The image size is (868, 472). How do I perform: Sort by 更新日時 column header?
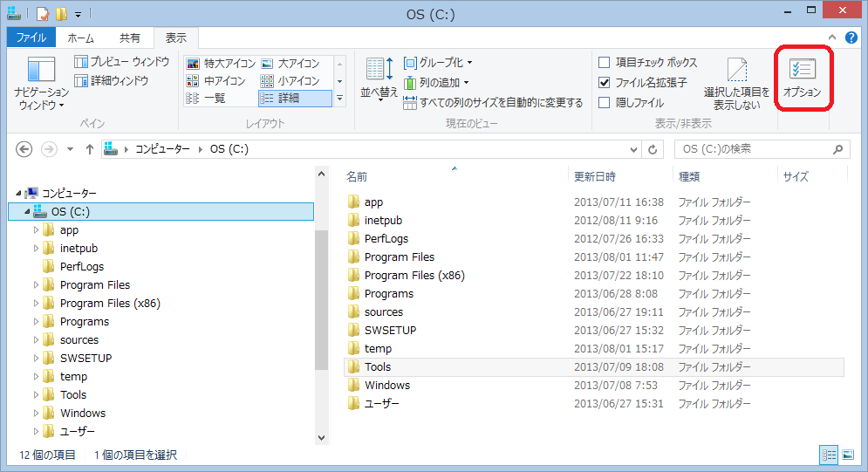(x=595, y=176)
